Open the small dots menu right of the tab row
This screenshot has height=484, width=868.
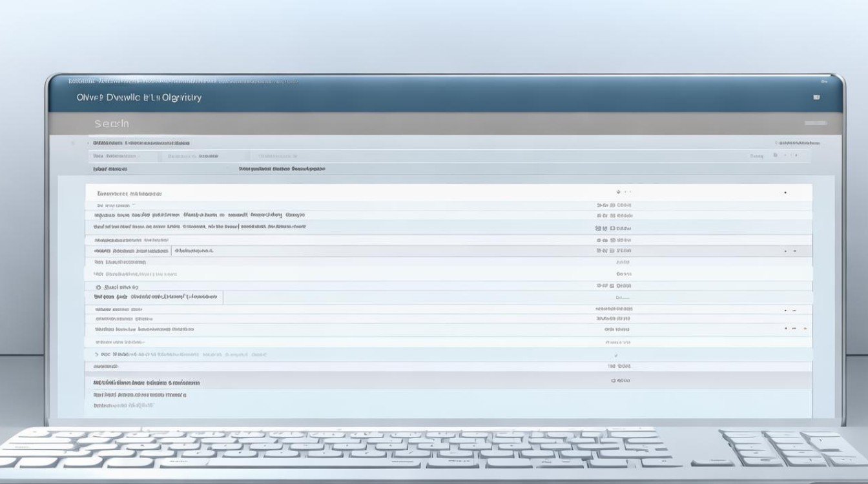pos(790,156)
